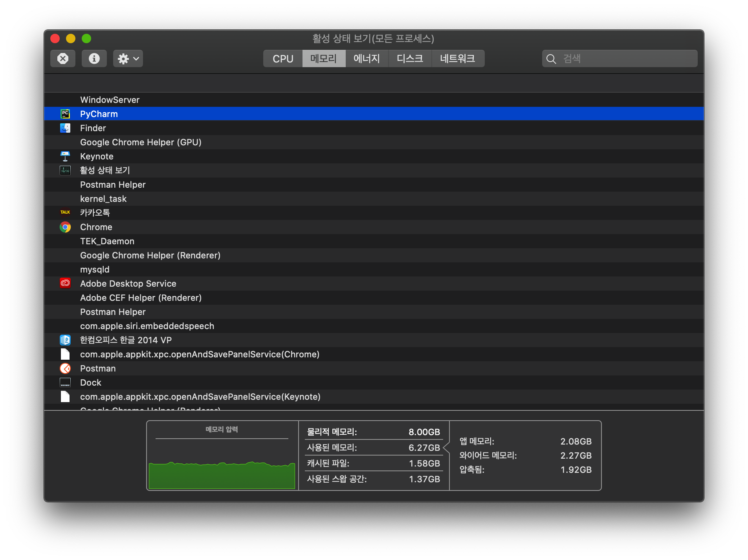Image resolution: width=748 pixels, height=560 pixels.
Task: Click the Chrome process icon
Action: pyautogui.click(x=65, y=227)
